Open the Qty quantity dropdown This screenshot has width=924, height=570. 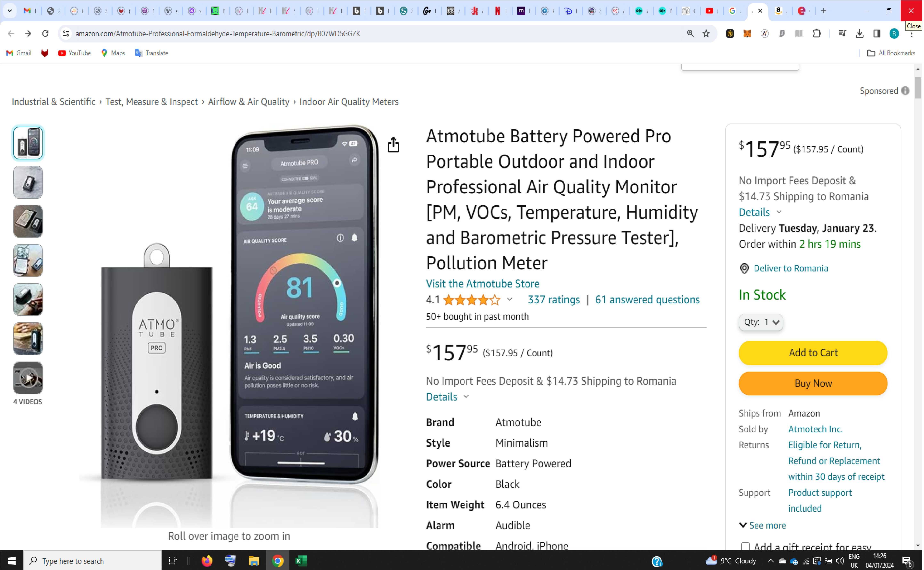(x=761, y=322)
